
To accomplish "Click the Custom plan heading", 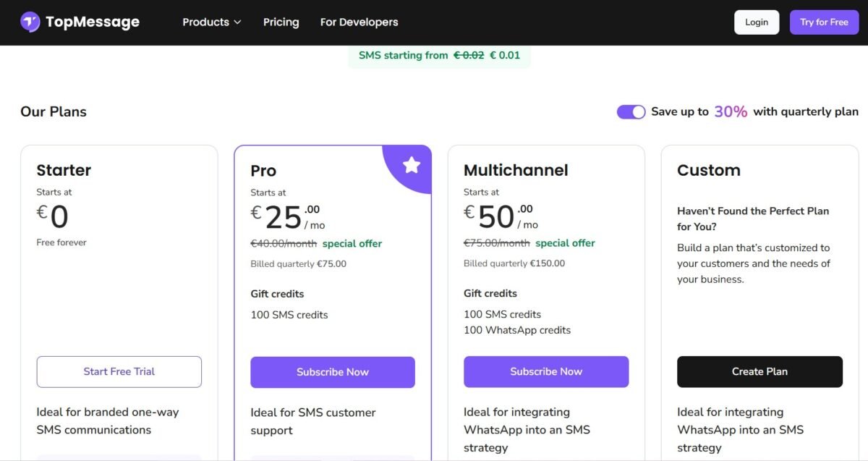I will (x=708, y=170).
